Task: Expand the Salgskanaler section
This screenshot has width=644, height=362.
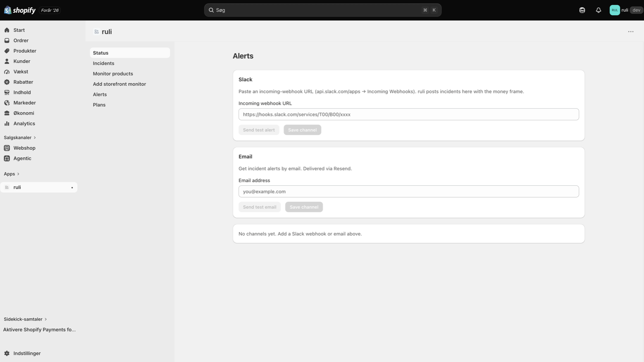Action: (20, 138)
